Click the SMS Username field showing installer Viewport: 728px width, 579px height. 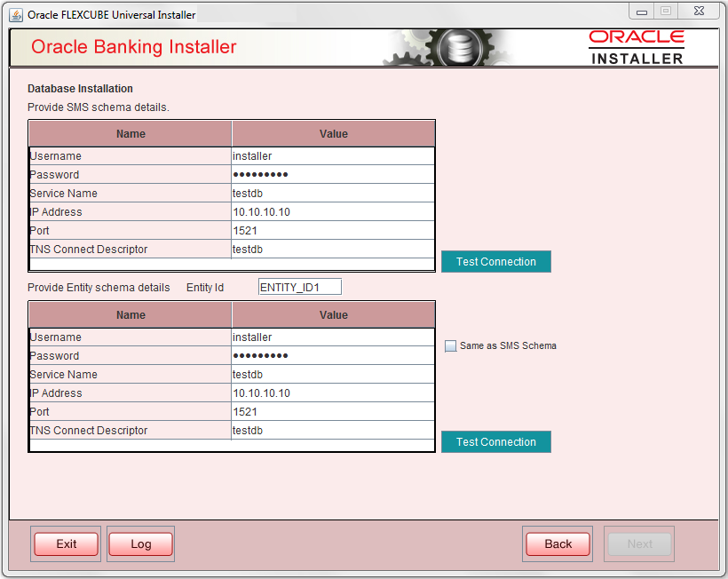(333, 155)
